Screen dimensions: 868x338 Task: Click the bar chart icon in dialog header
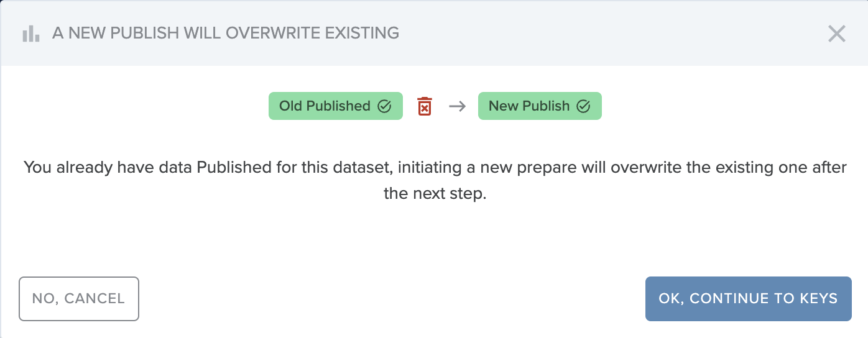click(31, 34)
